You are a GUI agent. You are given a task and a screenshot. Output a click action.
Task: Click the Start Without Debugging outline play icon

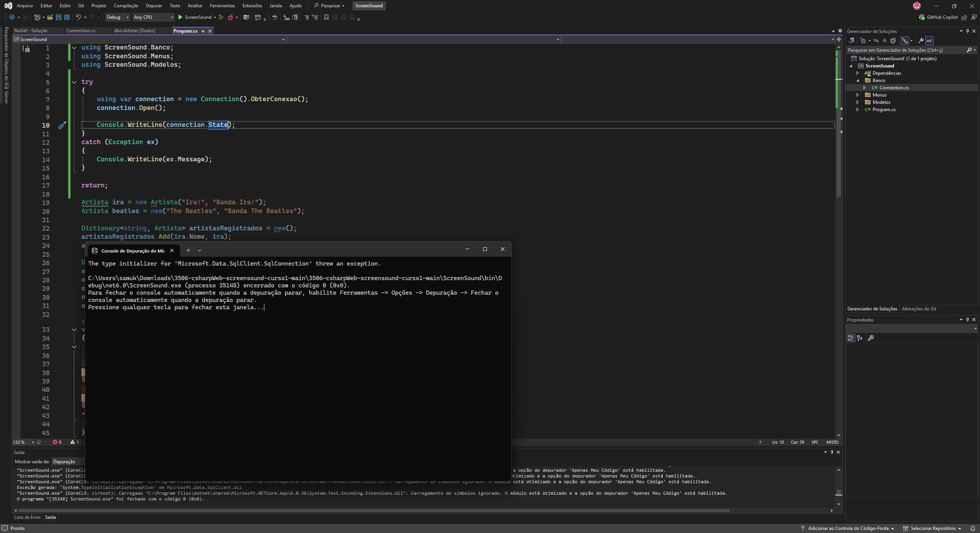[221, 17]
